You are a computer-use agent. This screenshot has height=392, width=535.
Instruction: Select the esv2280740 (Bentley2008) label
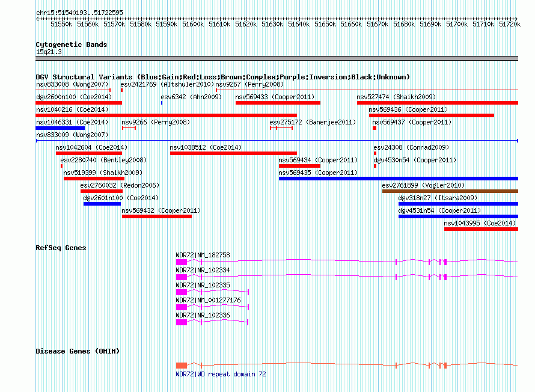point(103,160)
